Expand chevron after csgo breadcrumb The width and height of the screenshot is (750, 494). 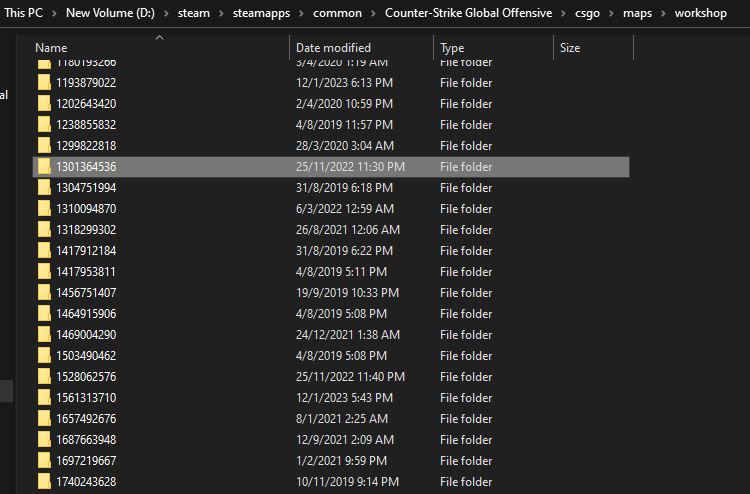(610, 13)
